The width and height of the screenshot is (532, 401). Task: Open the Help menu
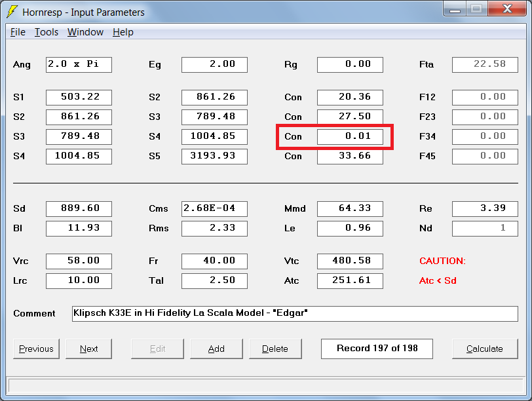click(x=123, y=32)
